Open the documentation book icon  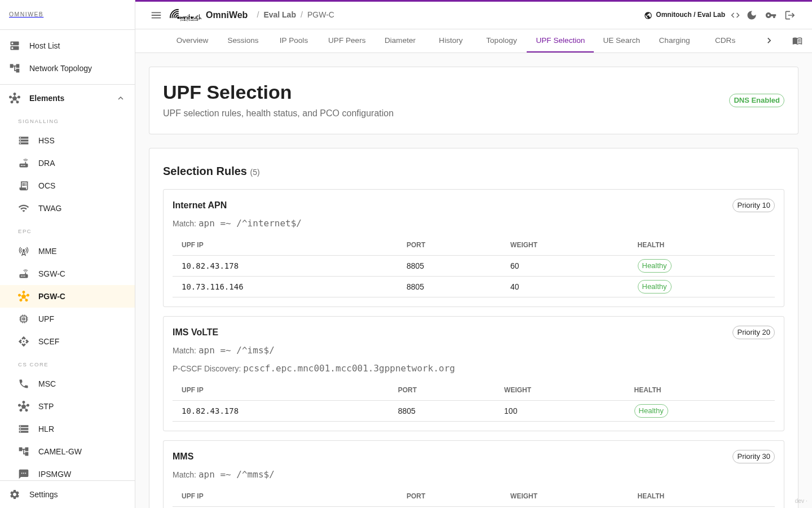pos(797,41)
